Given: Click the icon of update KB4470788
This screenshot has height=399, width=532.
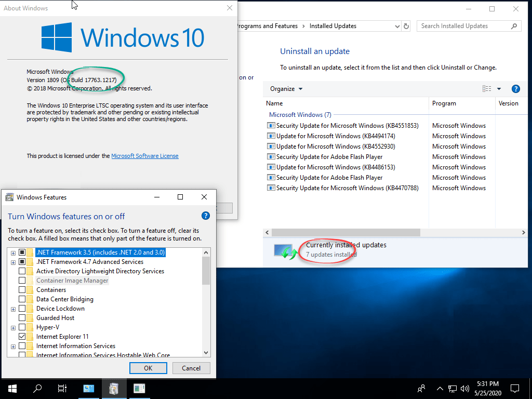Looking at the screenshot, I should click(x=271, y=188).
